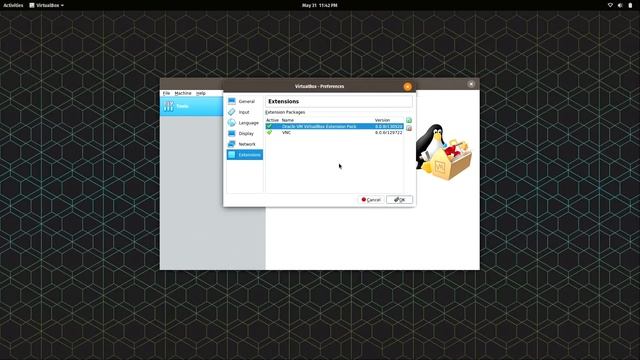Click the green active checkmark for VNC
The width and height of the screenshot is (640, 360).
(269, 132)
